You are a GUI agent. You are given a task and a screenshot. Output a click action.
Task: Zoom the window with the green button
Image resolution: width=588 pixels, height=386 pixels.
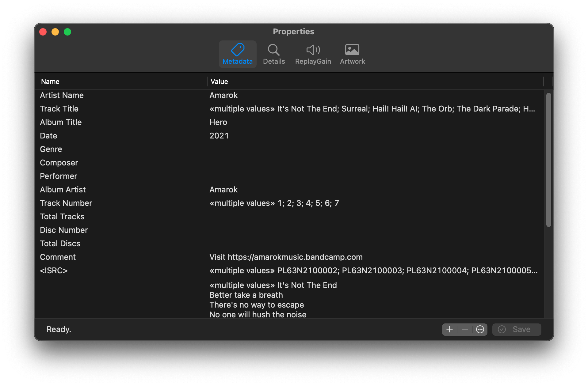pos(67,32)
